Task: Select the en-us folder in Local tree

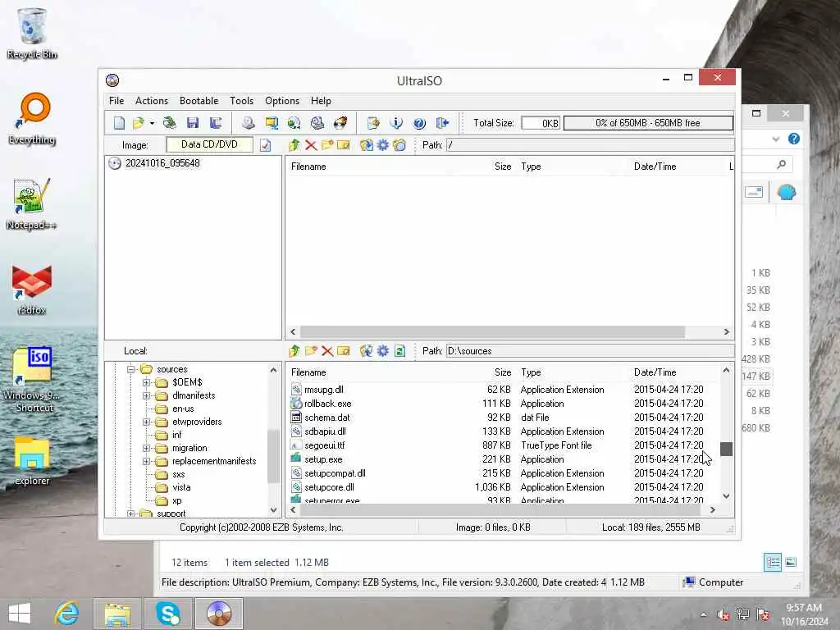Action: 183,409
